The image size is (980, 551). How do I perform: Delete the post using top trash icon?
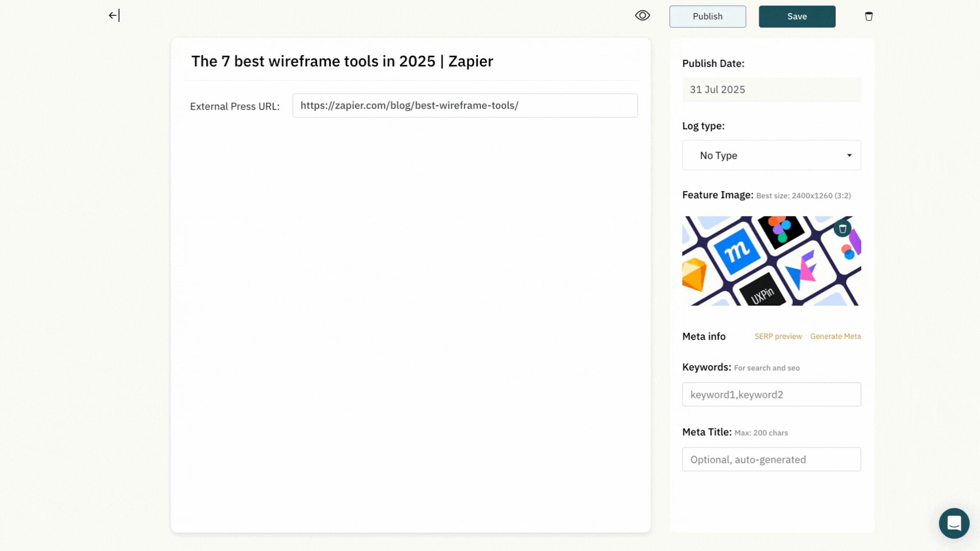869,16
